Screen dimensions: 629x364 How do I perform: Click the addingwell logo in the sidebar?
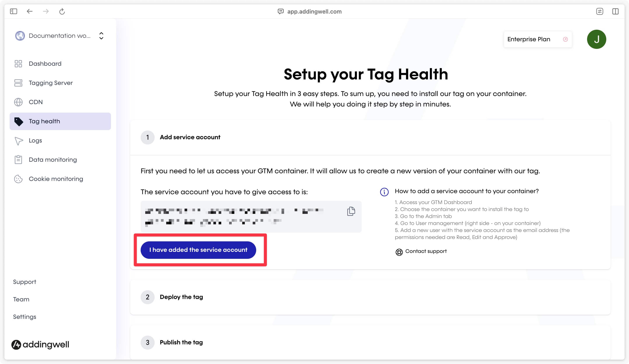click(x=41, y=345)
